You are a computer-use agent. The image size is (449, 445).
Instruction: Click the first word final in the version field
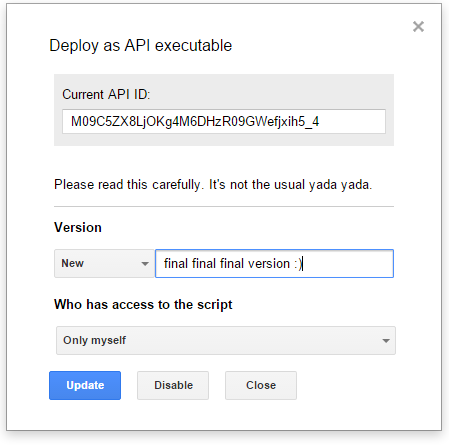(176, 263)
